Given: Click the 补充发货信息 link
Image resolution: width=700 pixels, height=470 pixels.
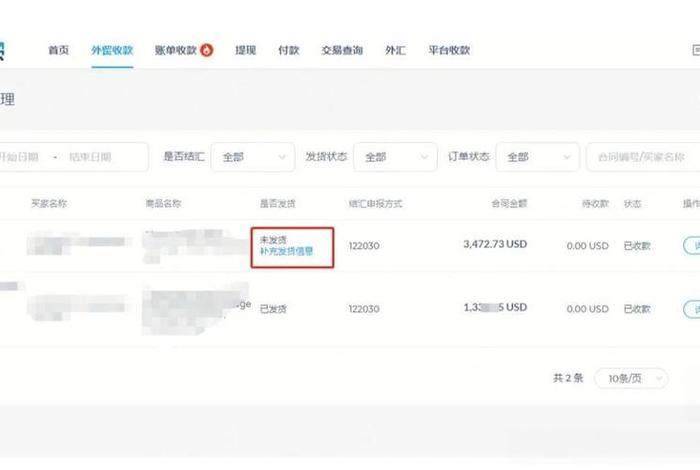Looking at the screenshot, I should click(287, 251).
